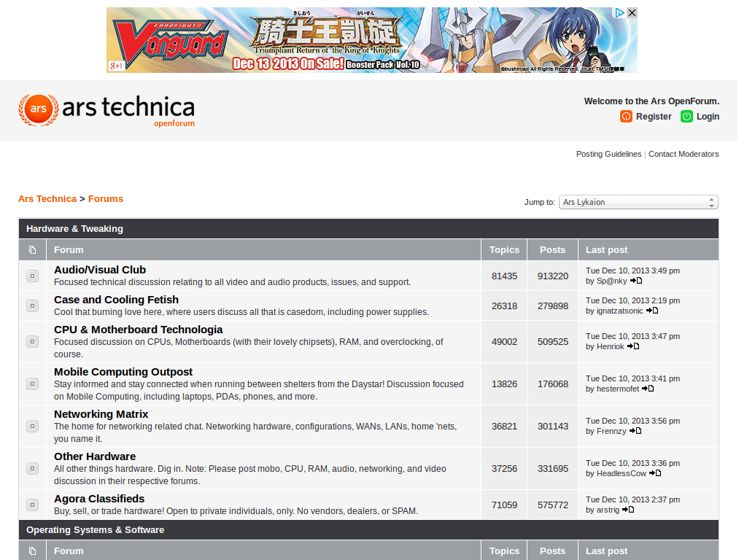The width and height of the screenshot is (747, 560).
Task: Click Agora Classifieds posts count 575772
Action: [553, 505]
